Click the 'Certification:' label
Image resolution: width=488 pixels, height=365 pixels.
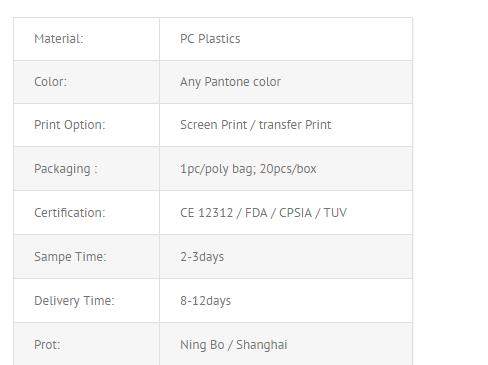(x=69, y=213)
